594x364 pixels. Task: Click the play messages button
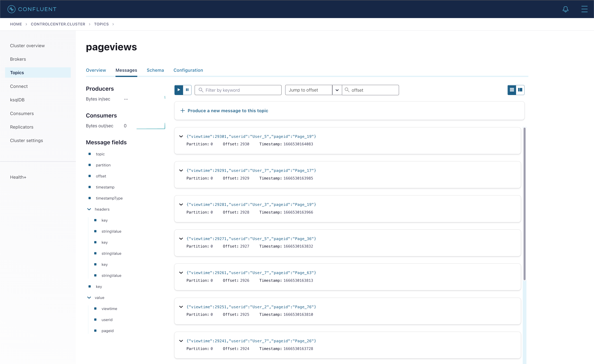179,90
